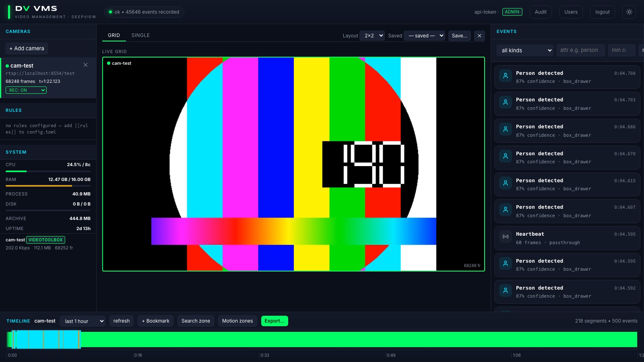Click the 40.9 MB process value
Image resolution: width=644 pixels, height=362 pixels.
(x=81, y=194)
